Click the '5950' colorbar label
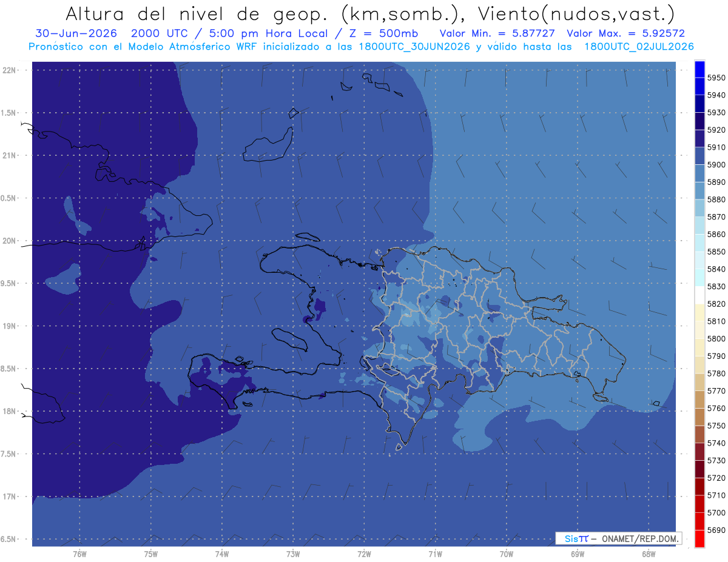The width and height of the screenshot is (728, 562). (716, 78)
